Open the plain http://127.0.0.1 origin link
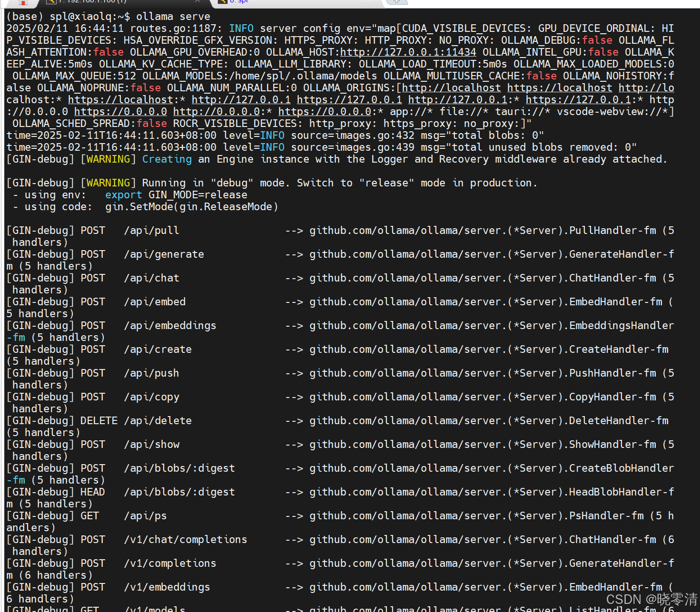700x612 pixels. 241,100
